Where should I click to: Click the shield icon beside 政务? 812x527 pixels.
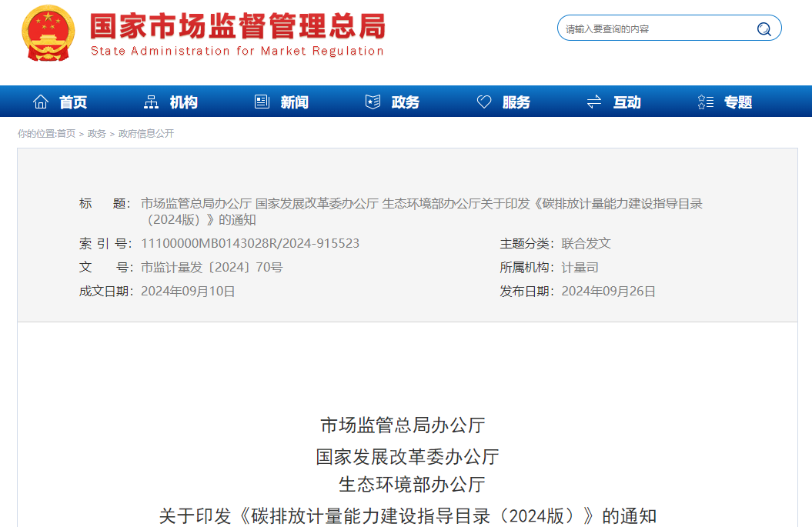pos(373,102)
